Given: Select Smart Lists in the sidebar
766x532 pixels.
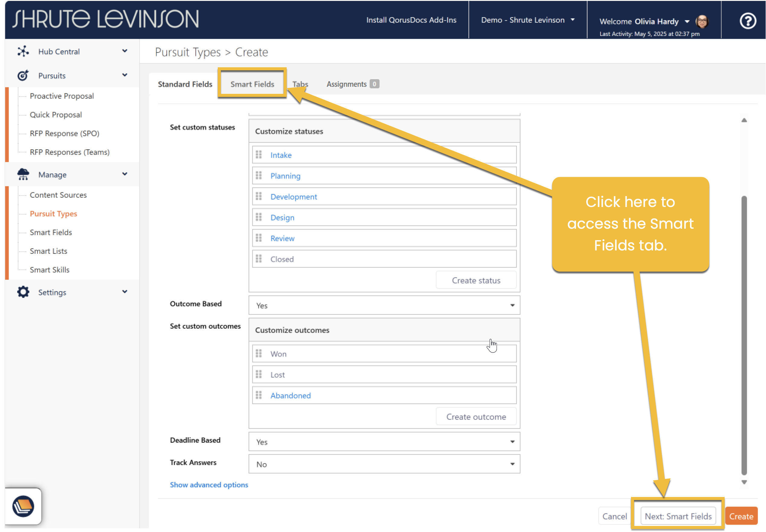Looking at the screenshot, I should pyautogui.click(x=48, y=251).
